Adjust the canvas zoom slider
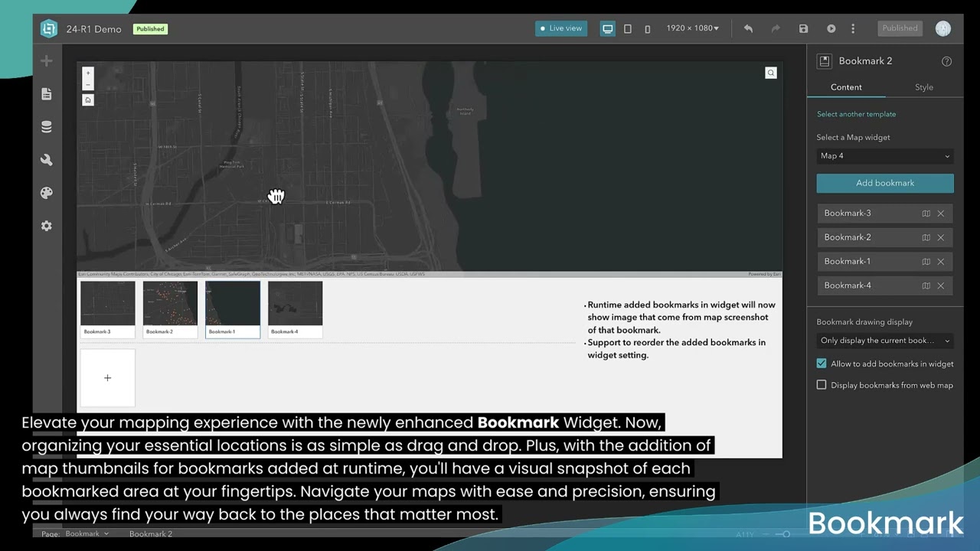The image size is (980, 551). point(786,534)
